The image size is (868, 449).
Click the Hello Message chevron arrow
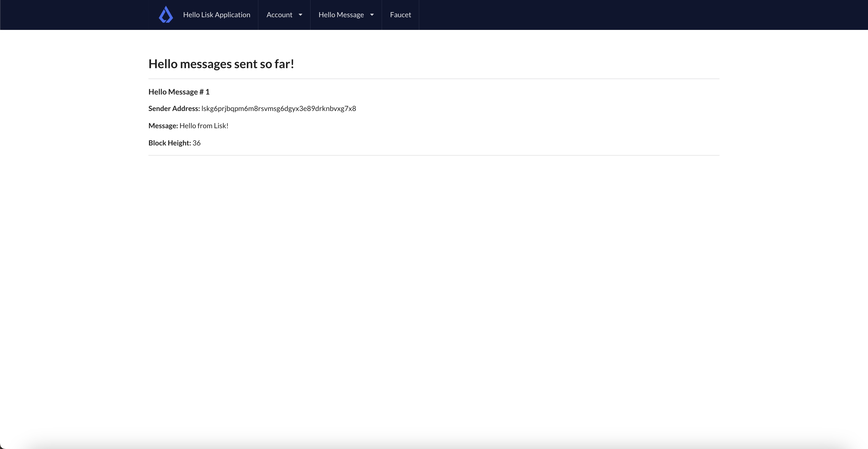tap(372, 15)
